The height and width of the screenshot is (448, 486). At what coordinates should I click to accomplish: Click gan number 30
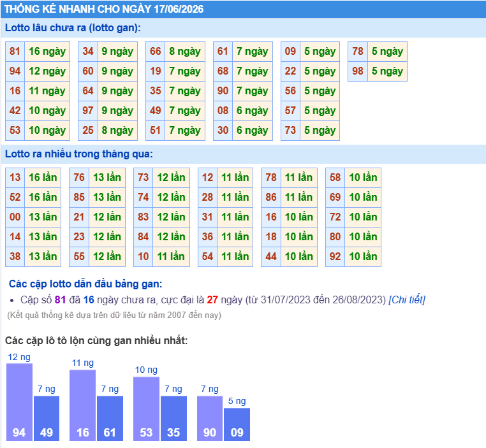coord(223,131)
